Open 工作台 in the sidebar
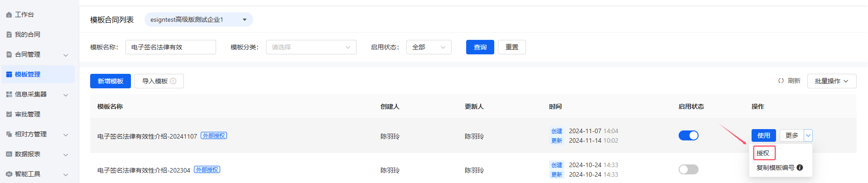The image size is (868, 183). pyautogui.click(x=24, y=15)
